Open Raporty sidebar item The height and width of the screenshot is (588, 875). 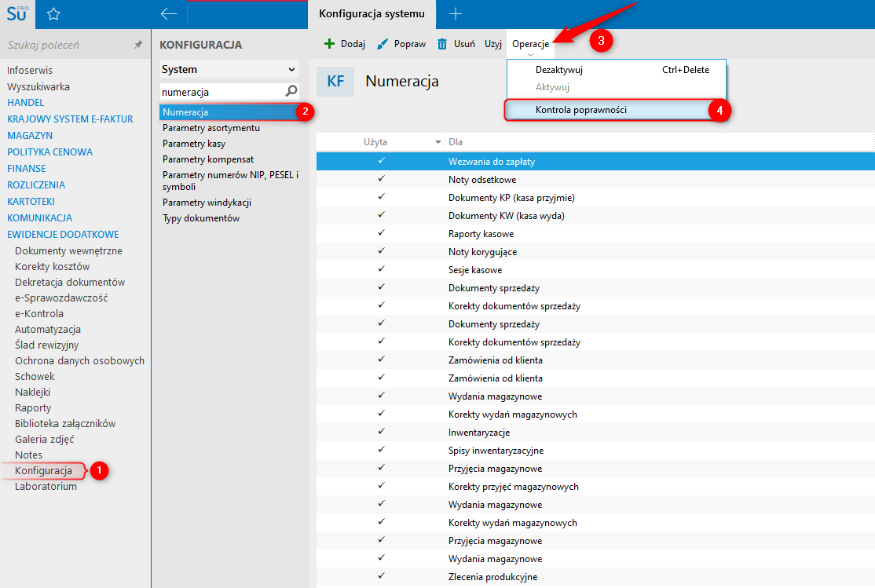(33, 407)
